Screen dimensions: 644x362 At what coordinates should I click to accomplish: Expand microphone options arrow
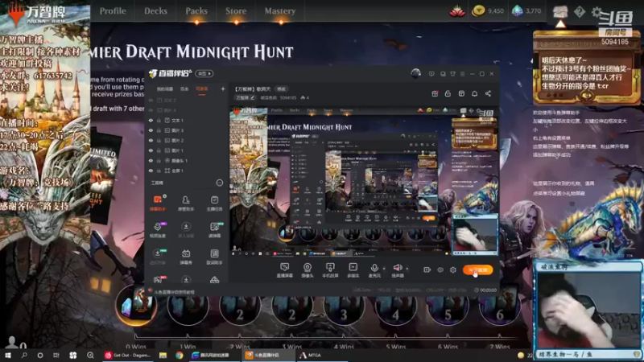coord(384,269)
